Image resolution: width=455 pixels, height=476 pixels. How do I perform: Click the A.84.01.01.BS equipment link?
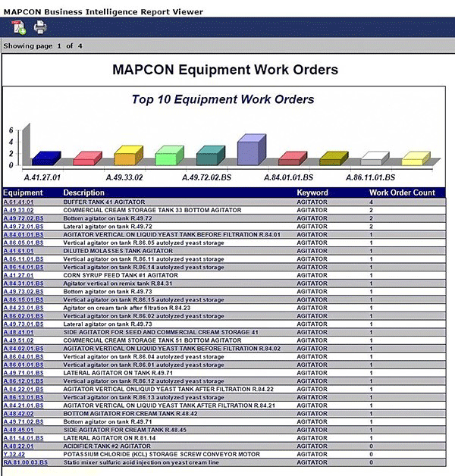(24, 235)
